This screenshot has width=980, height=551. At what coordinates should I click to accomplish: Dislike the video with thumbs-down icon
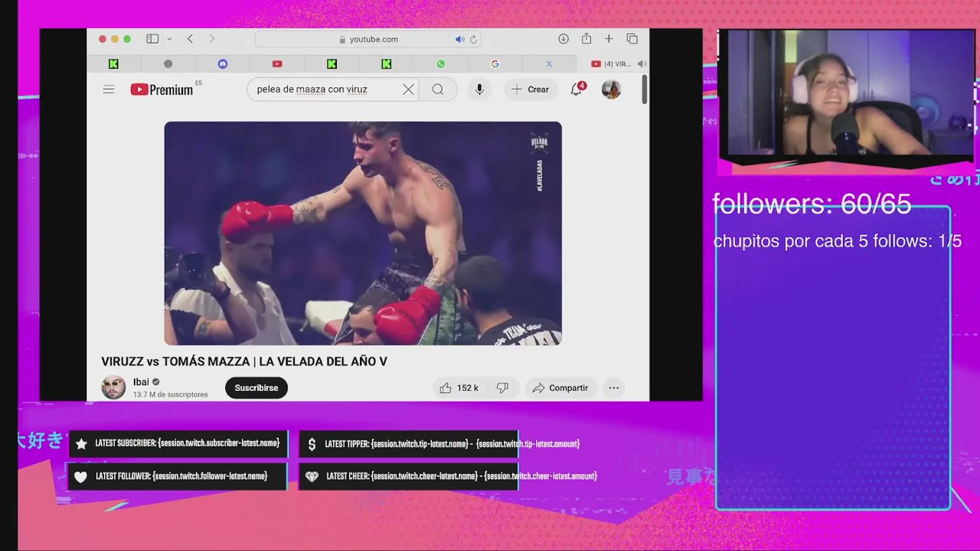point(503,388)
